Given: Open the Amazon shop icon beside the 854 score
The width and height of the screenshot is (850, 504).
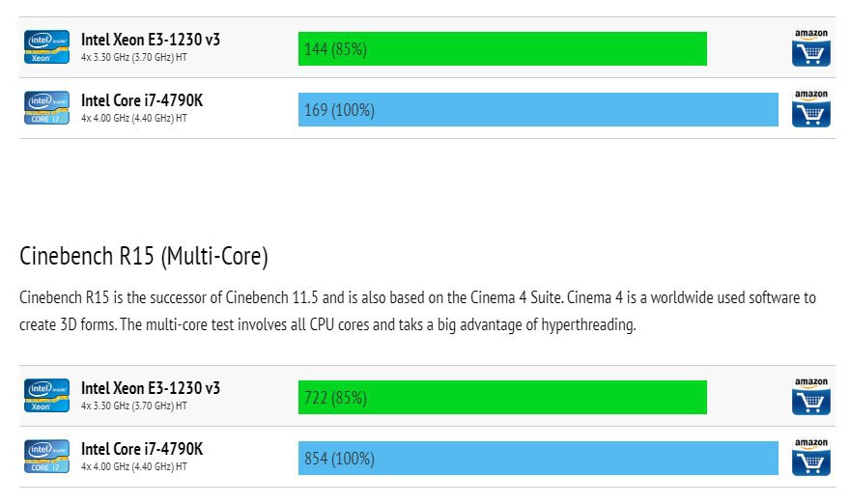Looking at the screenshot, I should [810, 458].
